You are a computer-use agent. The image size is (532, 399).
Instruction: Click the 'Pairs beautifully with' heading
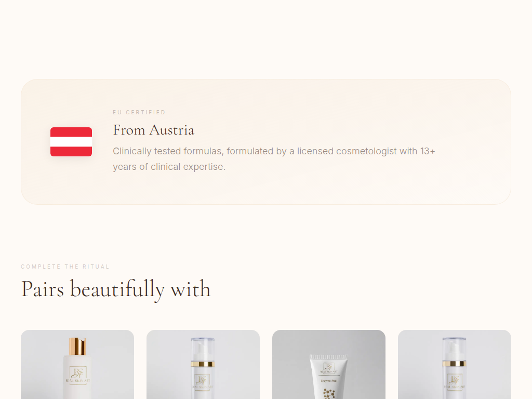click(116, 289)
